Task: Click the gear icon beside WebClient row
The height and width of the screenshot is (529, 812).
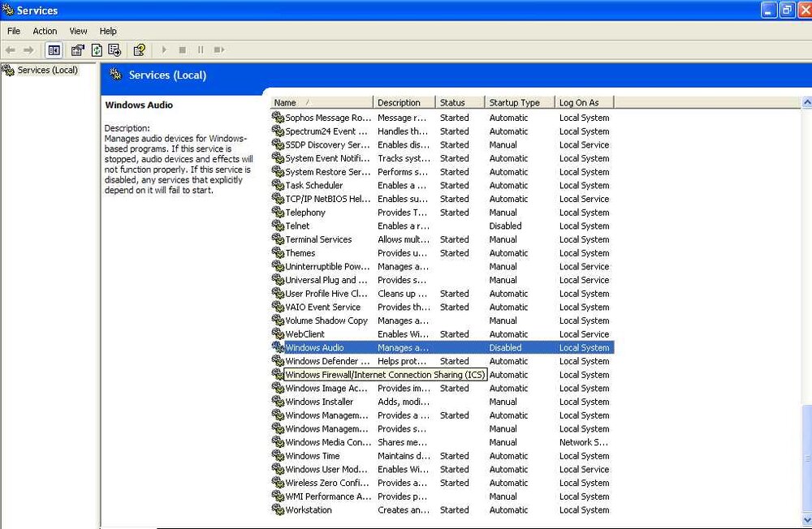Action: [x=278, y=333]
